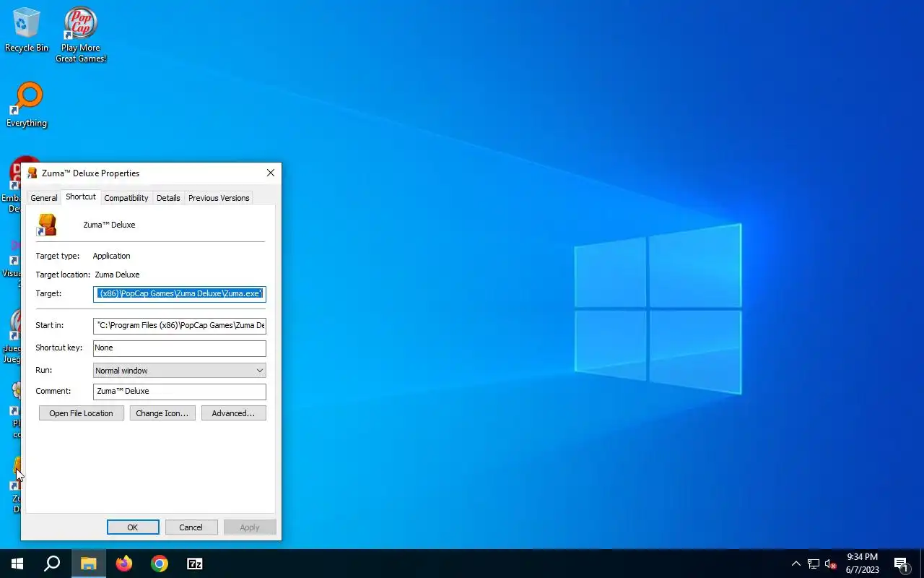Image resolution: width=924 pixels, height=578 pixels.
Task: Switch to the General tab
Action: [44, 198]
